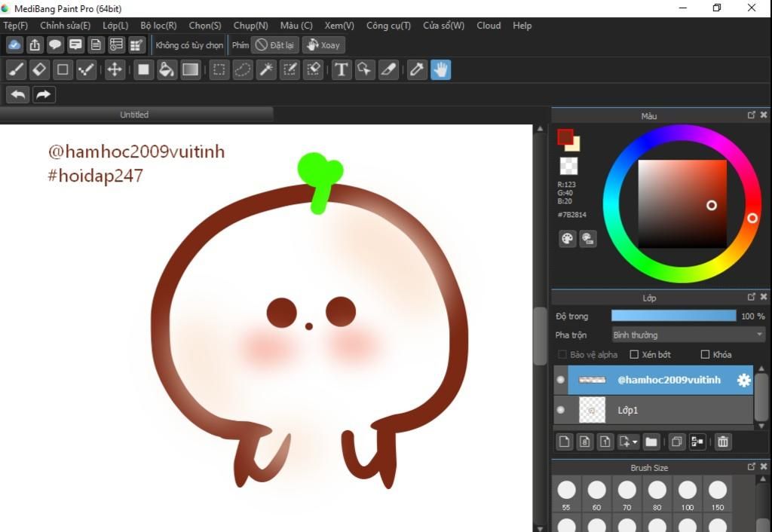Toggle visibility of Lớp1 layer

(x=560, y=409)
